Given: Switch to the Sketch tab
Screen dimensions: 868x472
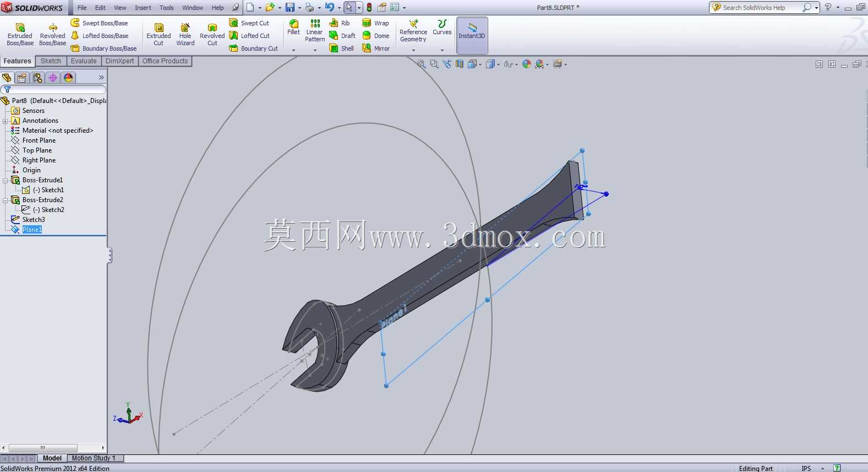Looking at the screenshot, I should click(51, 61).
